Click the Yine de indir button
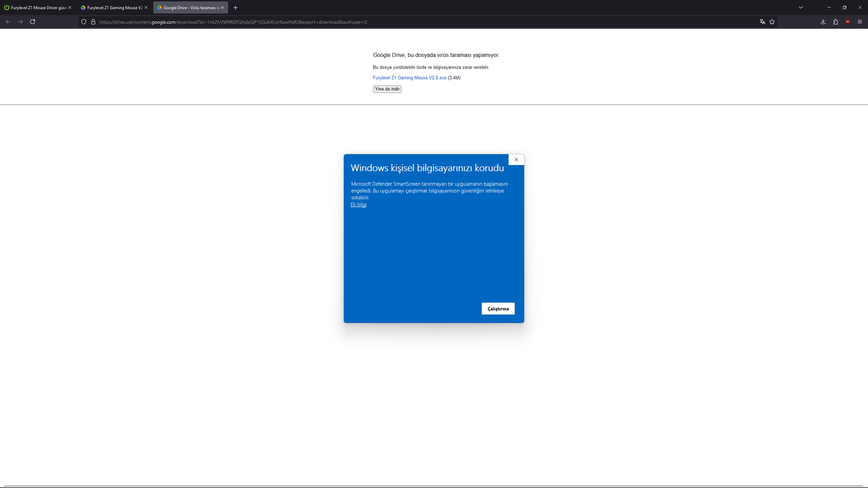This screenshot has height=488, width=868. (x=387, y=89)
